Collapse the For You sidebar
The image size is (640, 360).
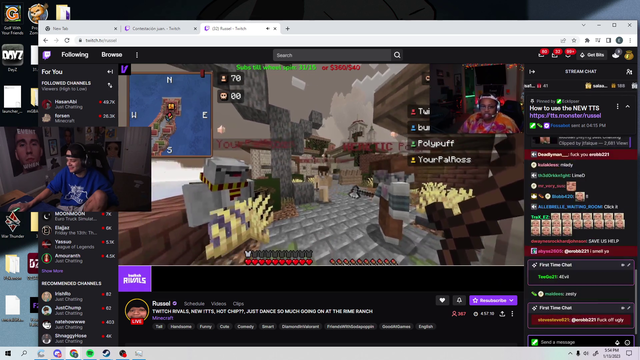(110, 72)
